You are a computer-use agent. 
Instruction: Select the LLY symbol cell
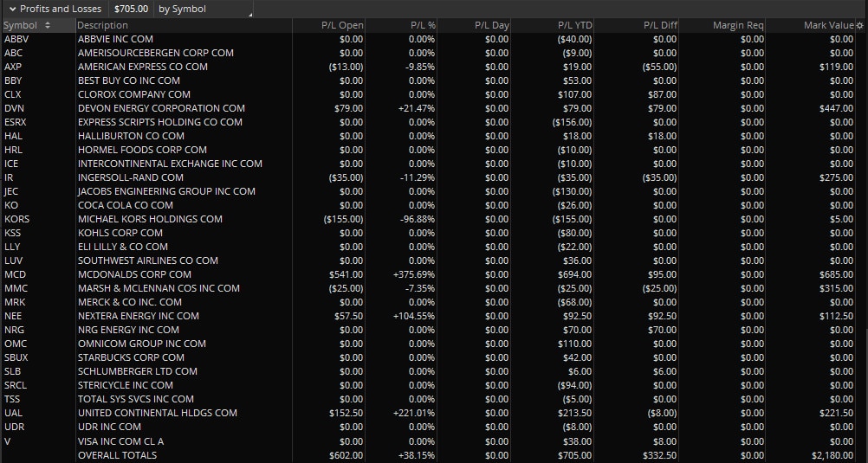coord(12,247)
